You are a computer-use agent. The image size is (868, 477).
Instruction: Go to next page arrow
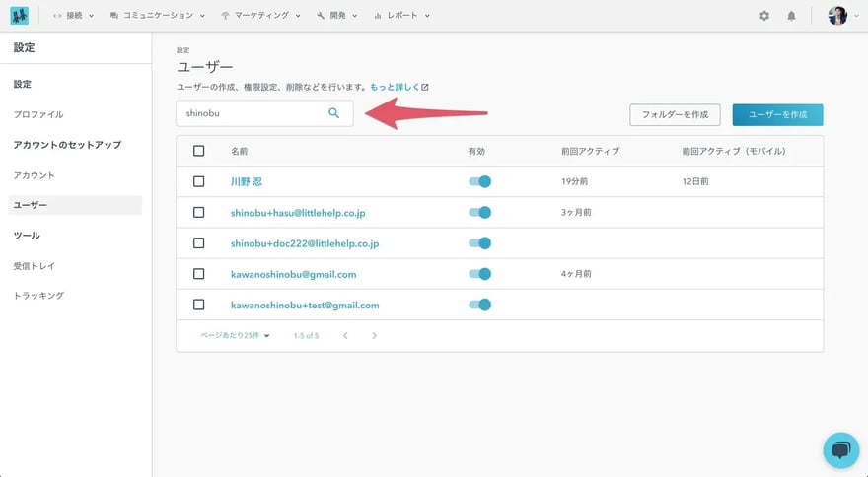[x=374, y=336]
